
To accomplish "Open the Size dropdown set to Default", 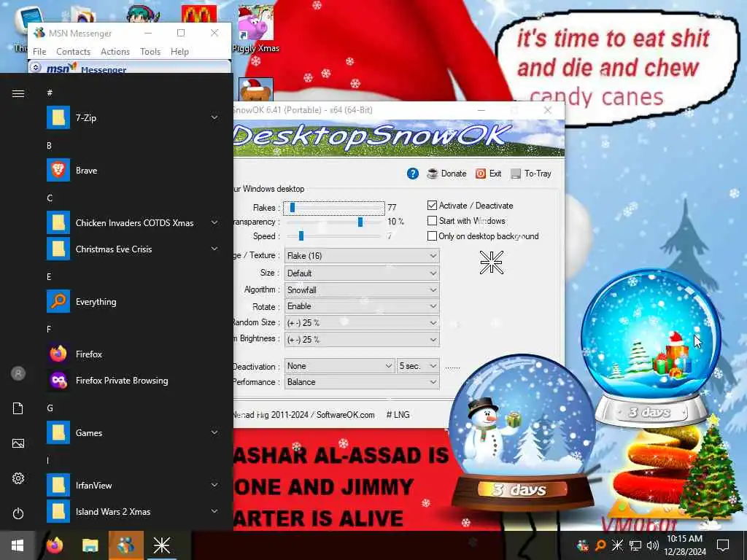I will [362, 273].
